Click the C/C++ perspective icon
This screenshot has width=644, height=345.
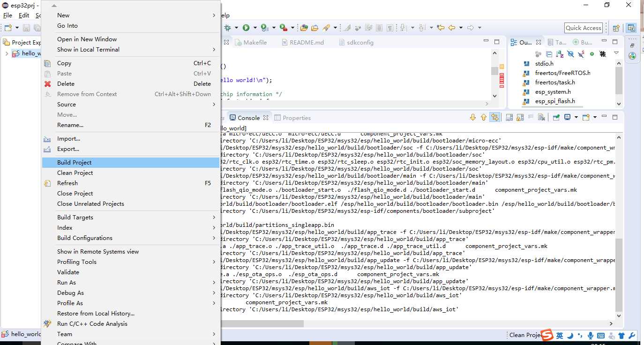pos(631,28)
